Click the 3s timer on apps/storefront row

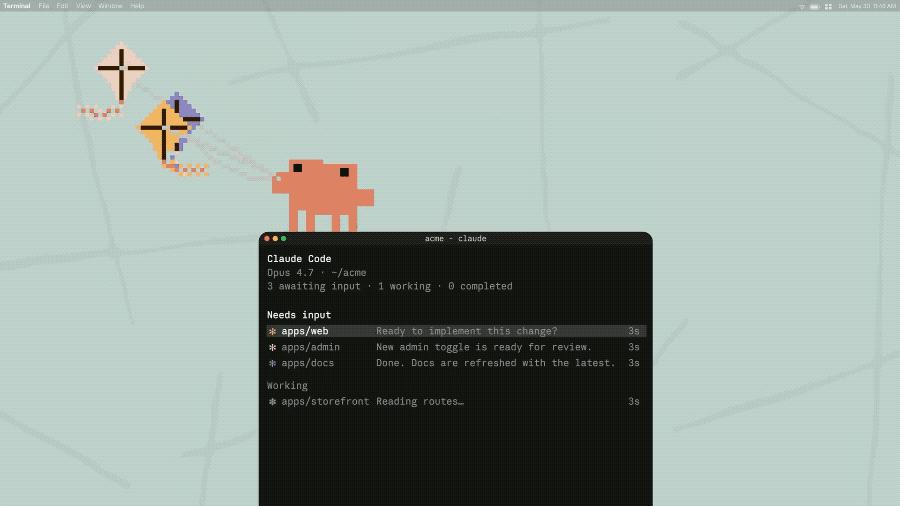coord(634,402)
